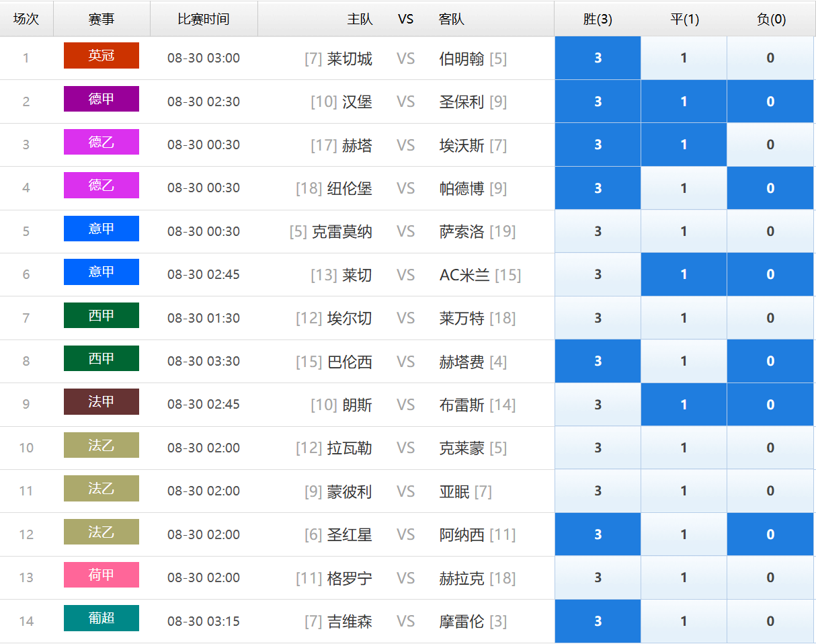This screenshot has width=816, height=644.
Task: Deselect win (3) for 汉堡 vs 圣保利
Action: 598,102
